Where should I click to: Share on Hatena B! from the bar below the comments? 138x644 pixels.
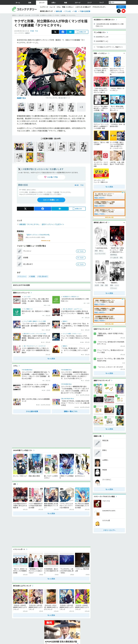click(60, 209)
